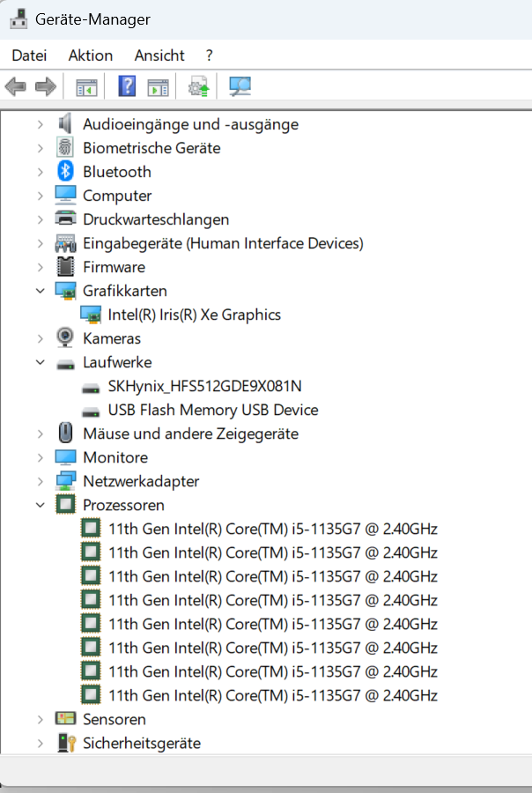The image size is (532, 793).
Task: Select the Firmware label
Action: tap(114, 267)
